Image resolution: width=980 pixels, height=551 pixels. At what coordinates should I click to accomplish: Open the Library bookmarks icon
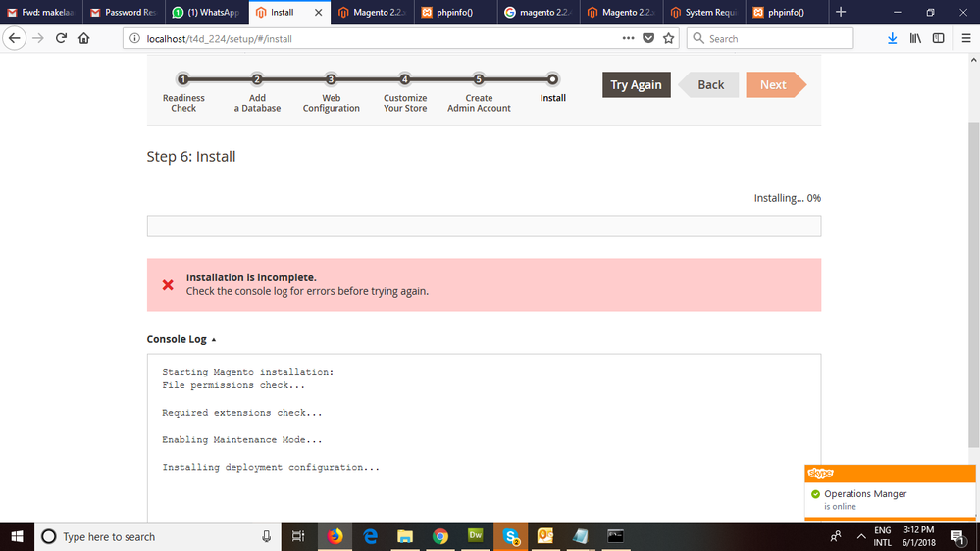[x=915, y=39]
